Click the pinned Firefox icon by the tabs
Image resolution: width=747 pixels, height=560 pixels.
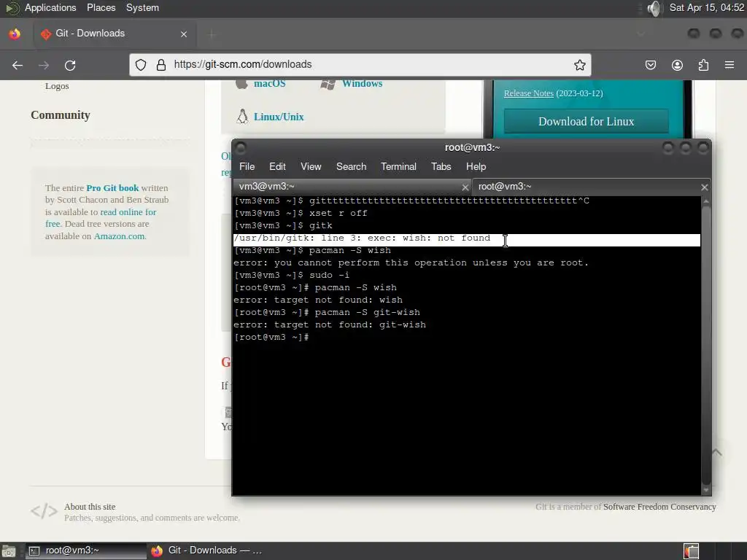point(15,34)
